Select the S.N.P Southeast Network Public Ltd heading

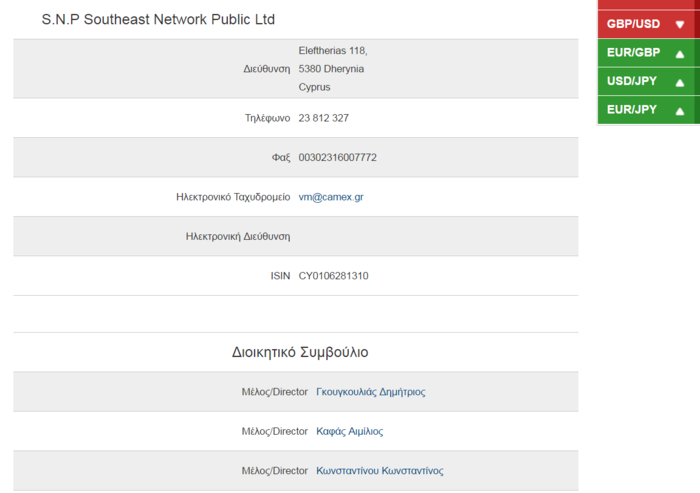pyautogui.click(x=158, y=19)
